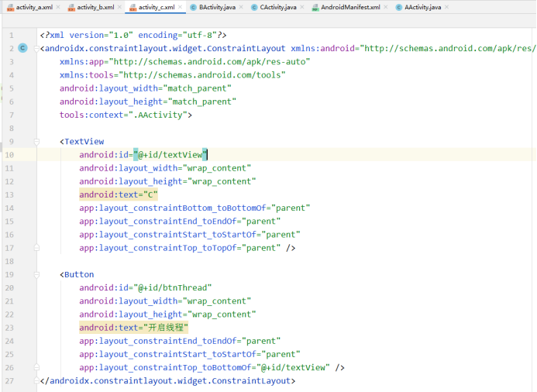Click the closing fold marker on line 27
This screenshot has height=392, width=537.
pyautogui.click(x=36, y=380)
